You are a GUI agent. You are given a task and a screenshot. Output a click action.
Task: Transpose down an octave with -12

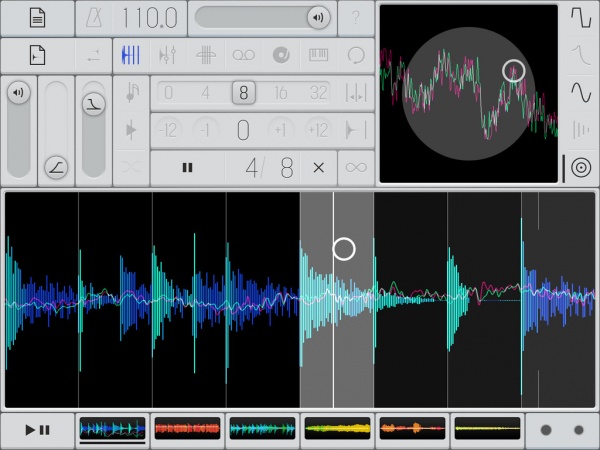[168, 130]
